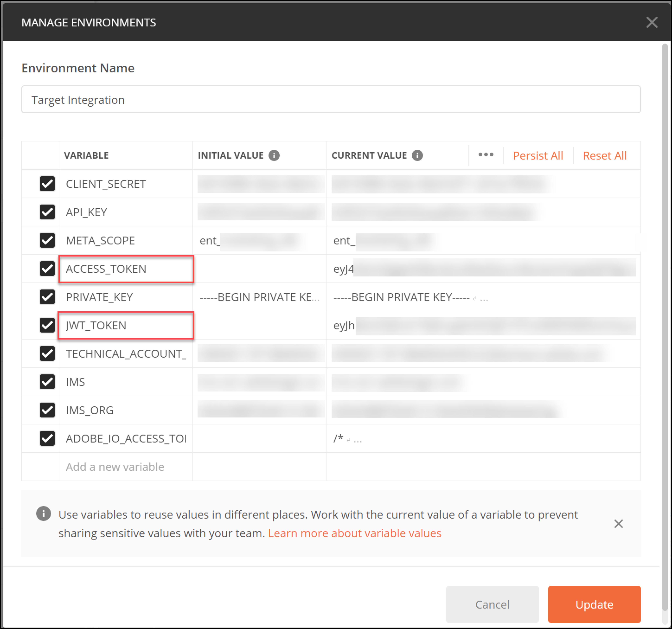
Task: Click Add a new variable row
Action: pyautogui.click(x=115, y=467)
